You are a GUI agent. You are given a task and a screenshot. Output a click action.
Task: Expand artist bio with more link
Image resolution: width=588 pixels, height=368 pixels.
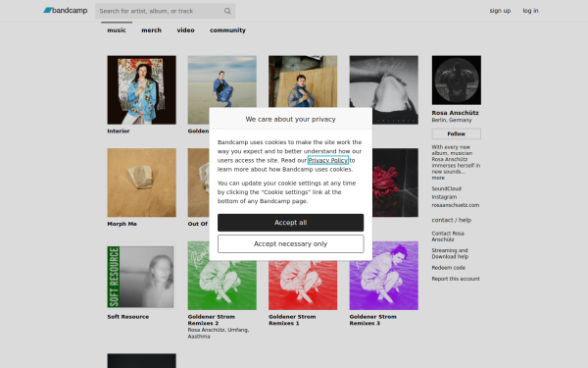pos(438,178)
